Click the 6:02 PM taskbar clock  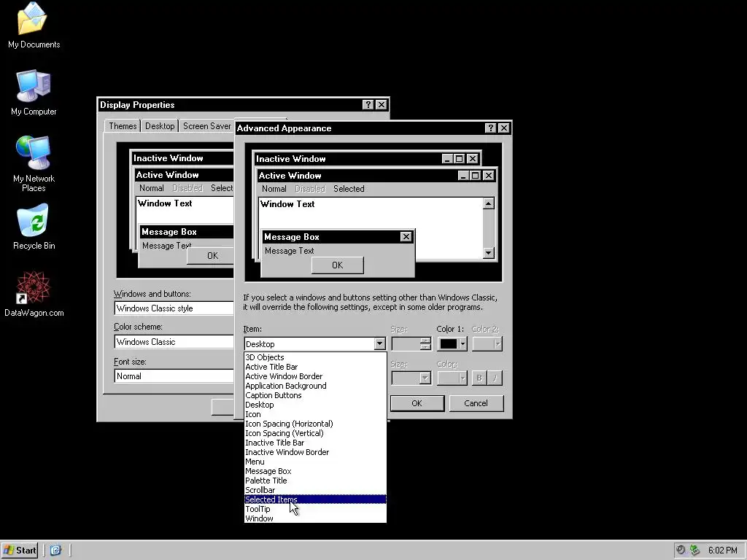(x=723, y=551)
